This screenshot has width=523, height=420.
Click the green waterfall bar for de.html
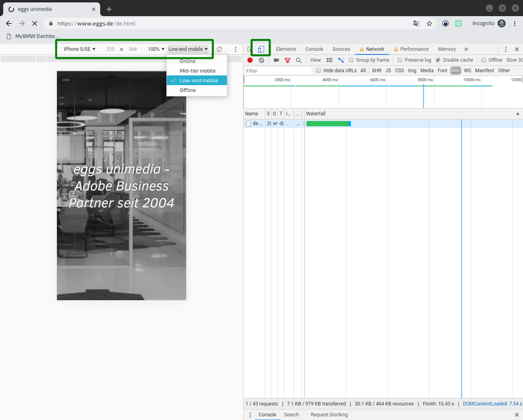pos(328,123)
